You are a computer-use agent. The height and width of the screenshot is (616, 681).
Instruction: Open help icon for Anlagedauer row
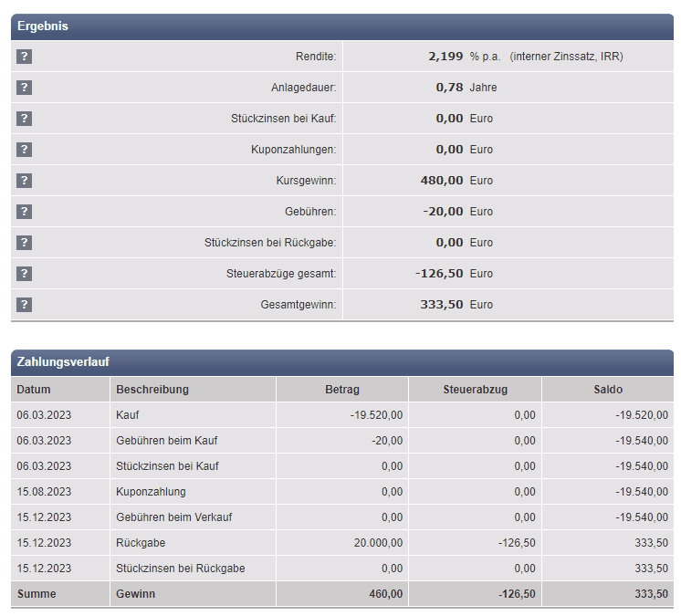click(x=25, y=88)
